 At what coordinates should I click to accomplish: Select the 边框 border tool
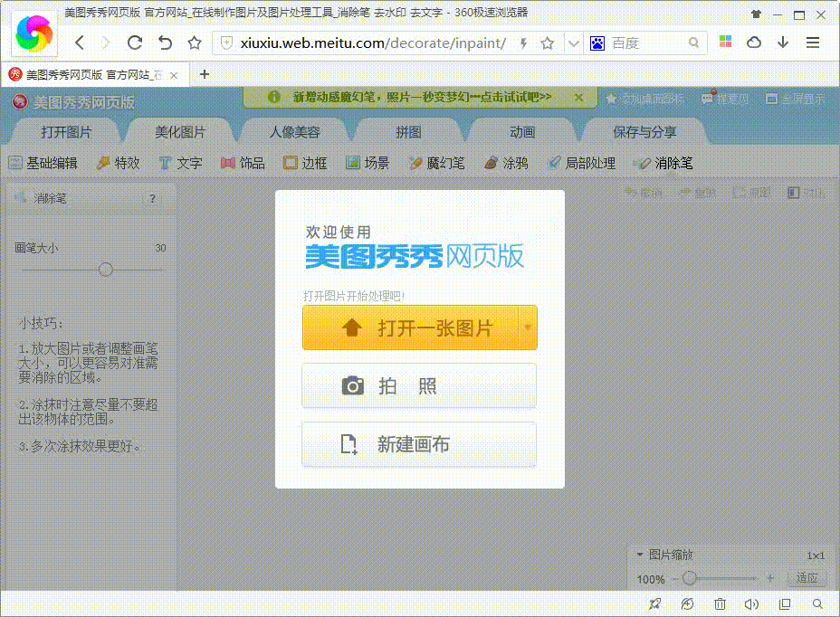[305, 163]
